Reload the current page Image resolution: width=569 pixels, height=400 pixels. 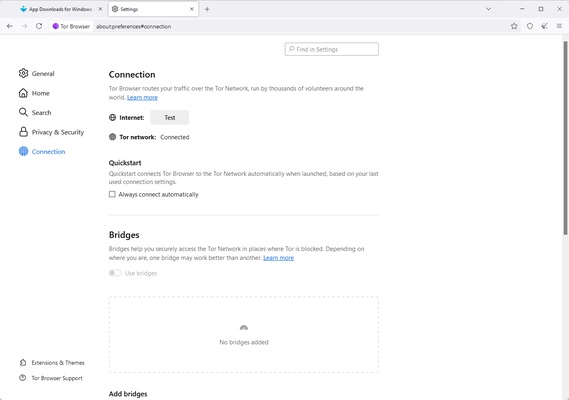click(x=39, y=26)
